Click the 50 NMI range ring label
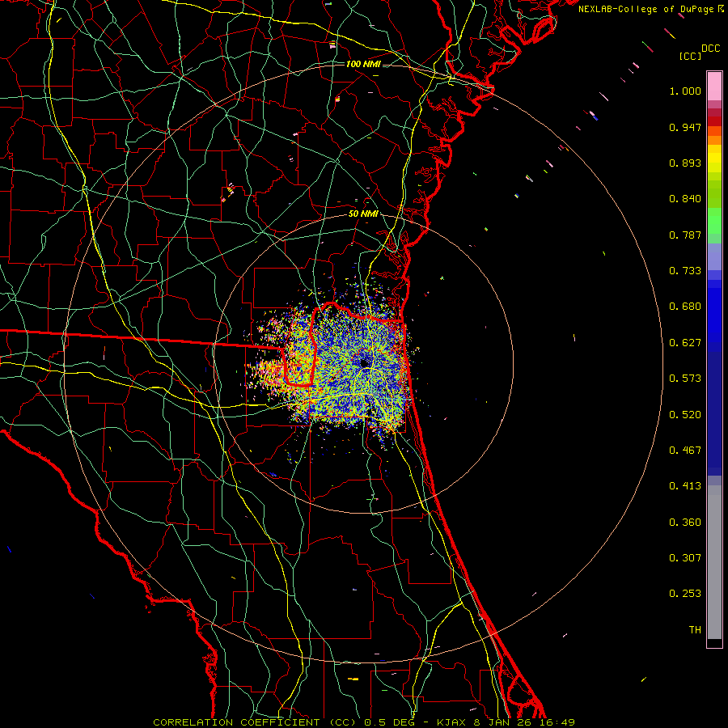Viewport: 728px width, 728px height. pyautogui.click(x=363, y=214)
